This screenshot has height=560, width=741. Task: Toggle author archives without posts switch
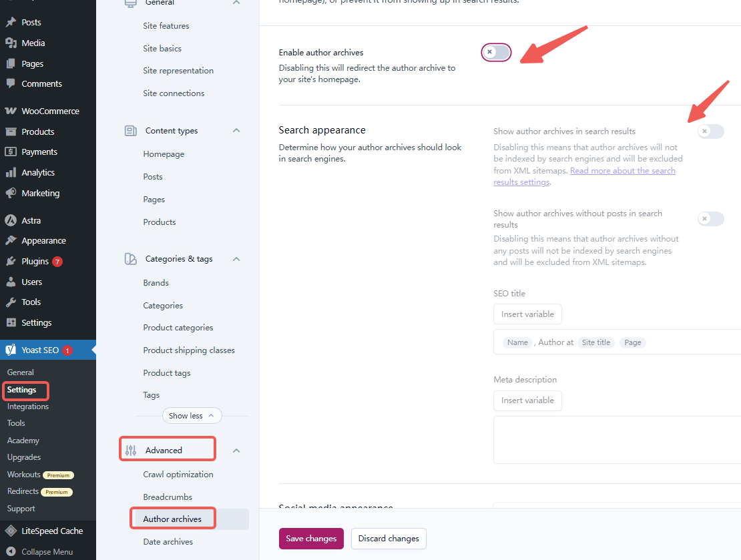coord(710,219)
